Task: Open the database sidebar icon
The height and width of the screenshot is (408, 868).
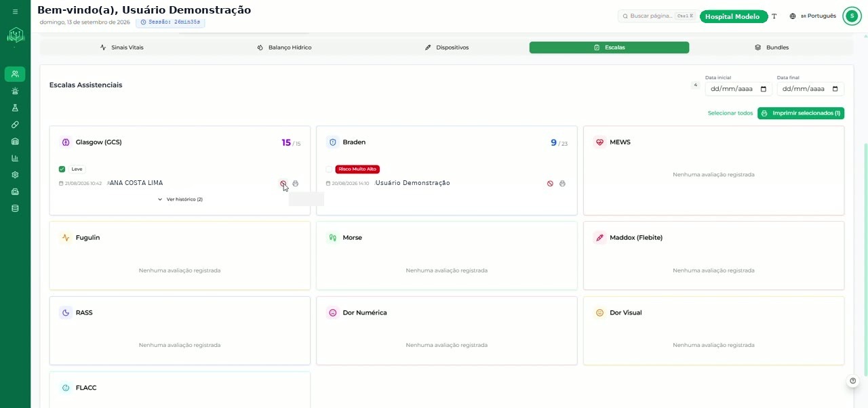Action: coord(15,208)
